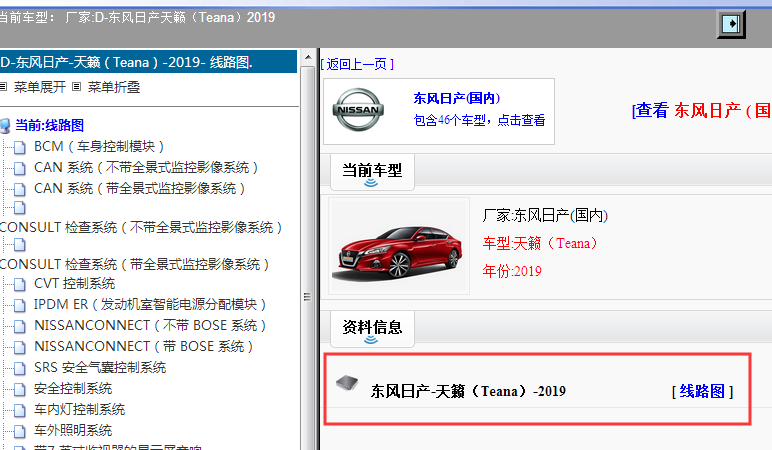Screen dimensions: 772x450
Task: Click the page icon beside CAN 系统（不带全景式监控影像系统）
Action: (20, 168)
